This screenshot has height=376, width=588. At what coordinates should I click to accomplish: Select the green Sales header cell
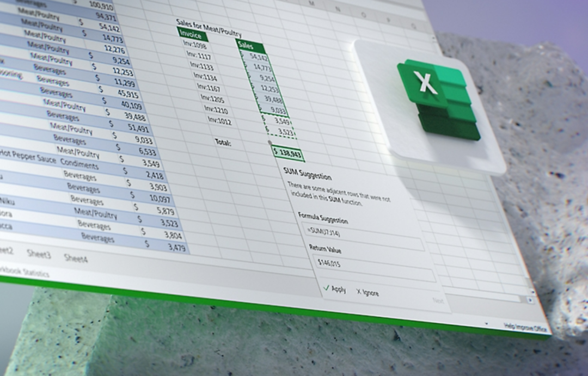[251, 46]
